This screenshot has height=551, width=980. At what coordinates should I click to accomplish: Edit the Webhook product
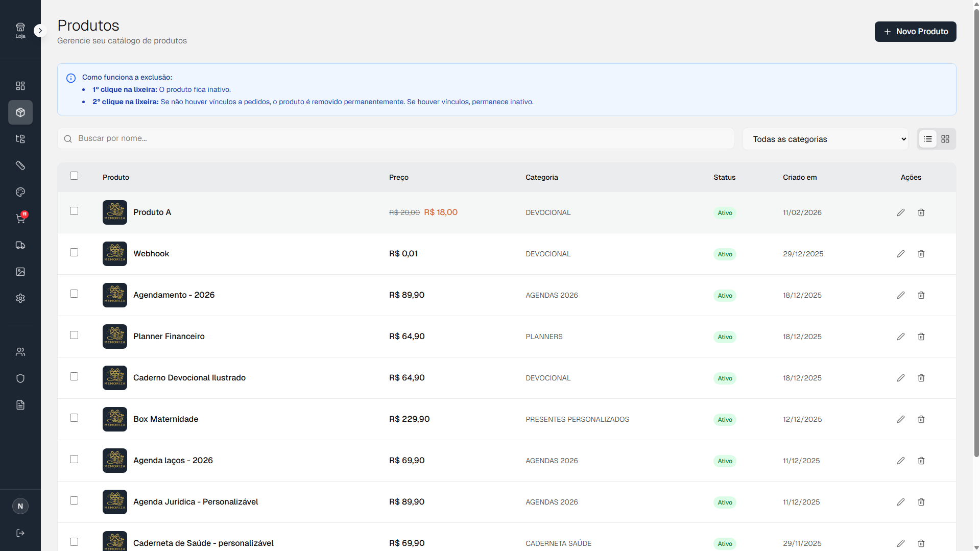tap(901, 254)
